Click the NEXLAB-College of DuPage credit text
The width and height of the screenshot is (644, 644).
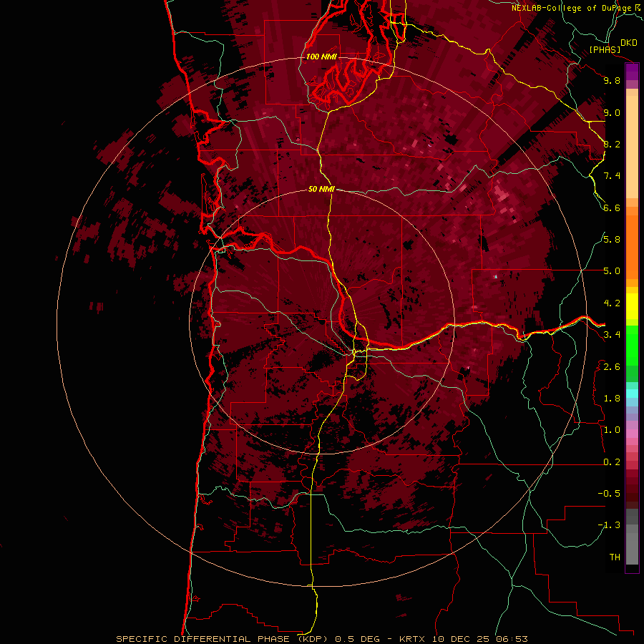572,8
